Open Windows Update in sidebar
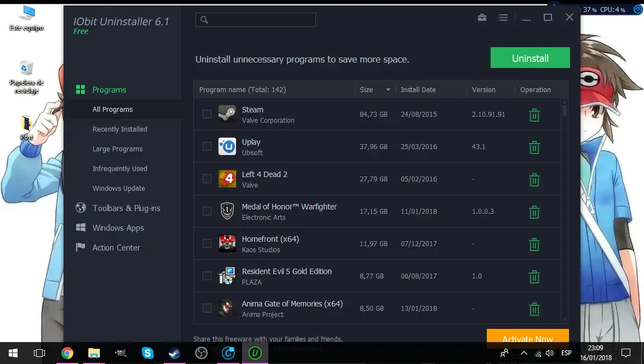The width and height of the screenshot is (644, 364). (x=119, y=189)
